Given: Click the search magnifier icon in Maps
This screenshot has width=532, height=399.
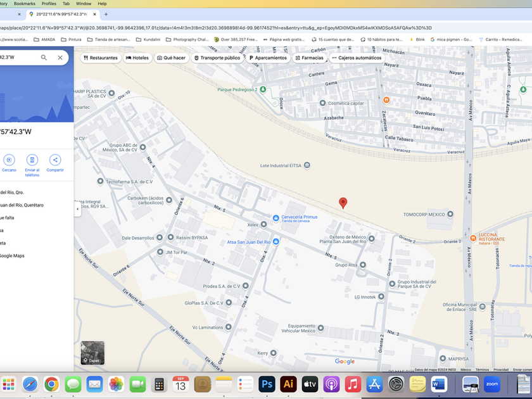Looking at the screenshot, I should (44, 58).
